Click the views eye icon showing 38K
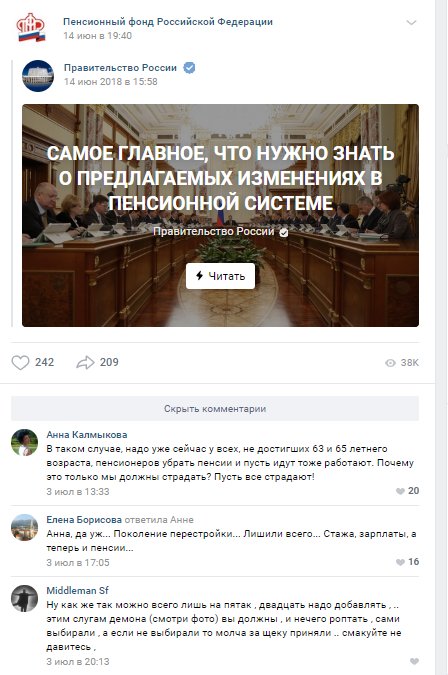This screenshot has width=448, height=675. pos(390,363)
